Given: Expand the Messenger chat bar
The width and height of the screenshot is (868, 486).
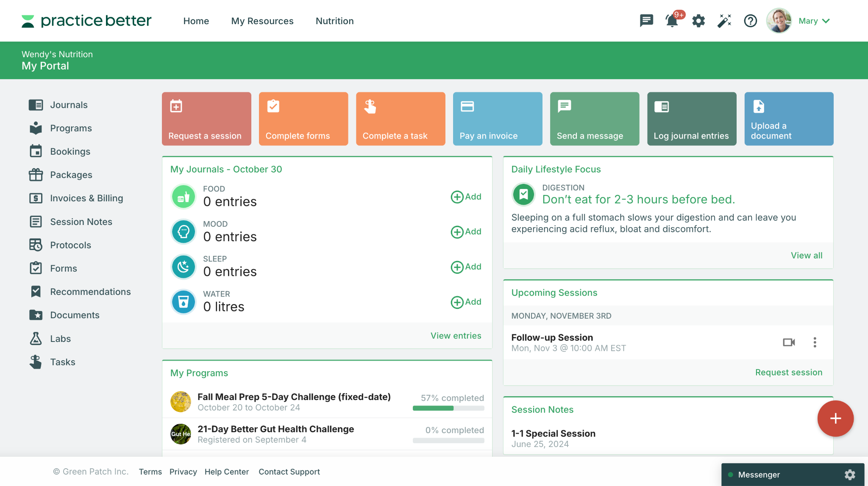Looking at the screenshot, I should coord(759,475).
